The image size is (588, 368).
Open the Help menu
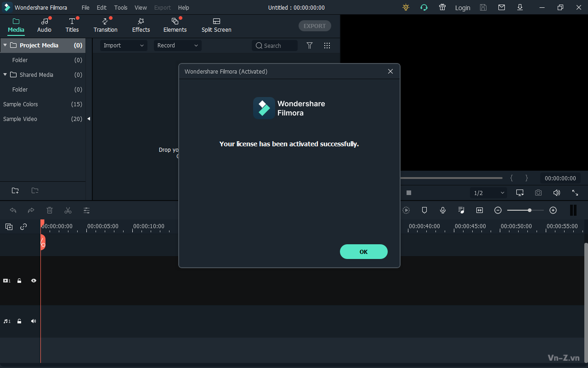tap(183, 7)
